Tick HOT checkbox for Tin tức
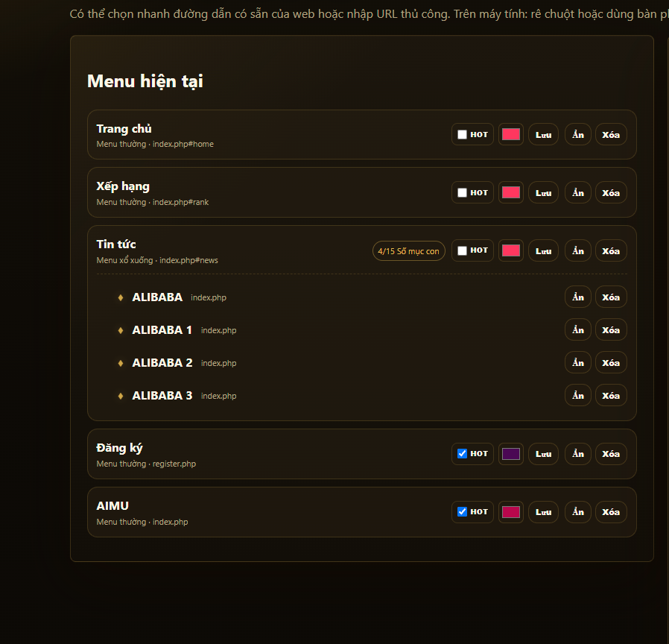669x644 pixels. click(x=462, y=250)
